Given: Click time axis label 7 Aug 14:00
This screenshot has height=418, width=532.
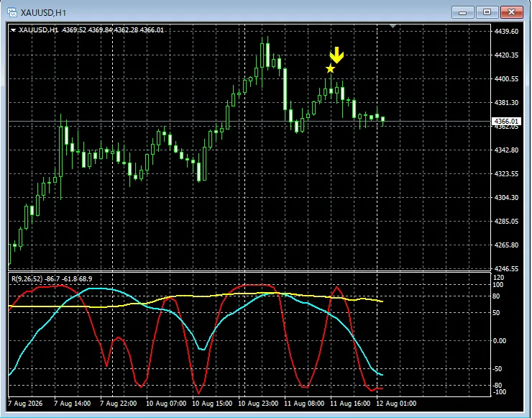Looking at the screenshot, I should click(x=73, y=404).
